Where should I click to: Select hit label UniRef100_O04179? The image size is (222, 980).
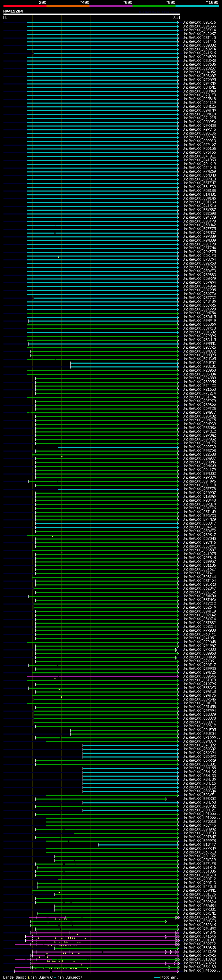(x=199, y=470)
